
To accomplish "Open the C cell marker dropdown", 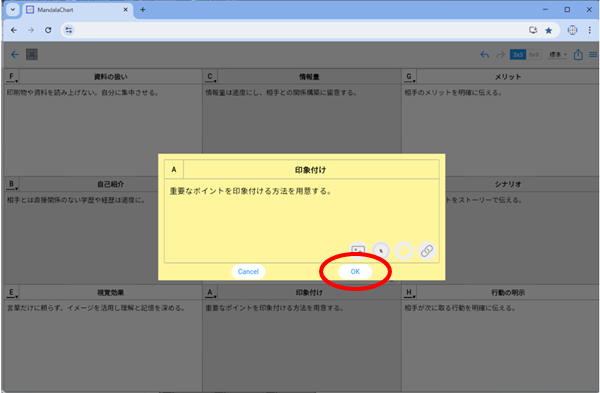I will point(210,77).
